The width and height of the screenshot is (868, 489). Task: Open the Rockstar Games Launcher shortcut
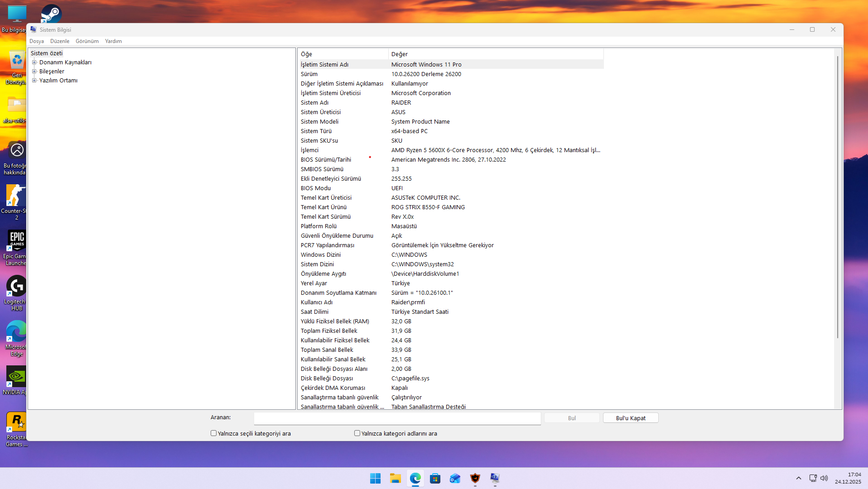[16, 421]
